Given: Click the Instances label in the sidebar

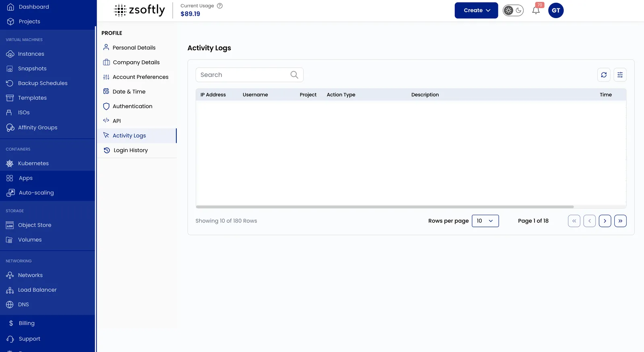Looking at the screenshot, I should click(x=31, y=54).
